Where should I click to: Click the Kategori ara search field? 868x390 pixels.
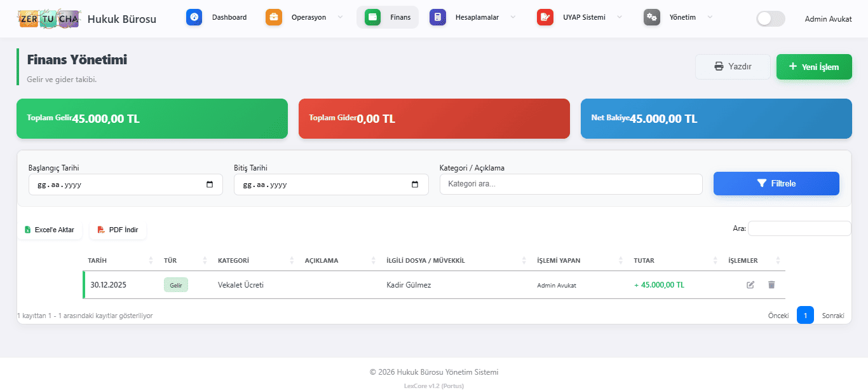click(571, 184)
